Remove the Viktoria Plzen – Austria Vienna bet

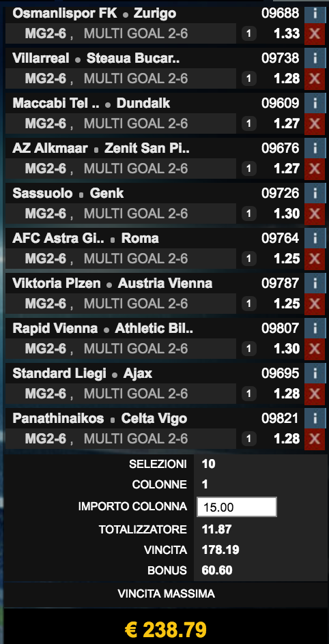(315, 304)
